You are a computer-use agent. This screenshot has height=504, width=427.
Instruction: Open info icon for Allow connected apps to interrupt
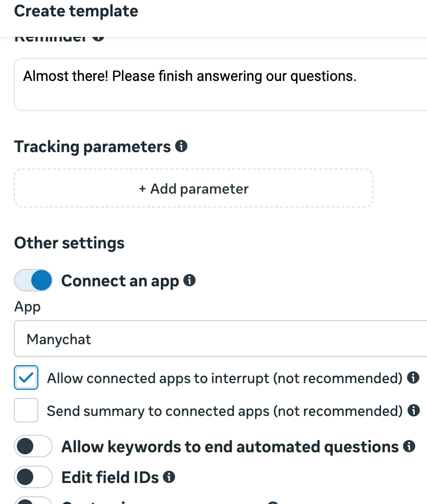413,378
